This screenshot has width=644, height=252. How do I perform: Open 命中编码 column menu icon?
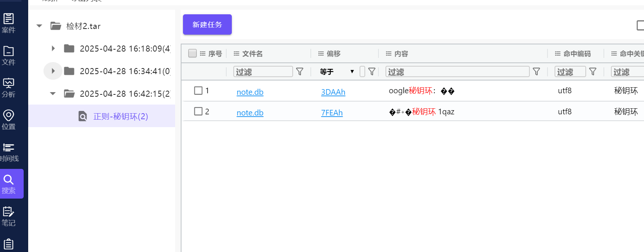point(558,54)
